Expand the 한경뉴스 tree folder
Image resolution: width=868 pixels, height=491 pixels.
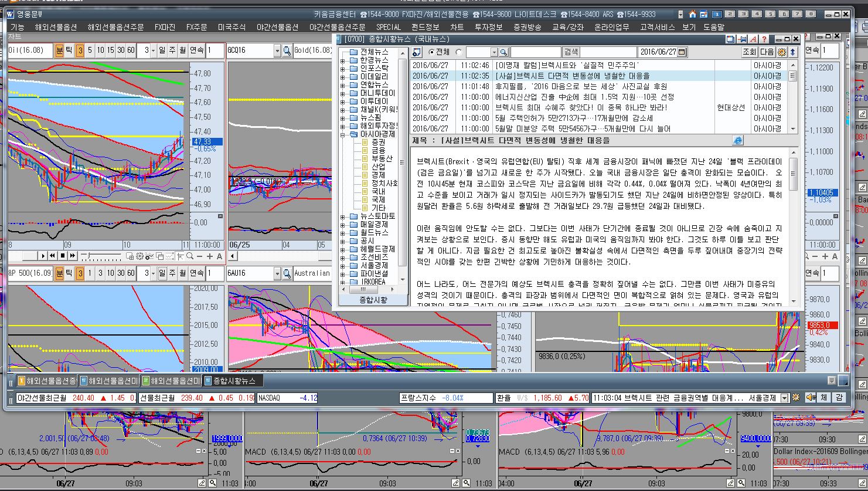[343, 60]
